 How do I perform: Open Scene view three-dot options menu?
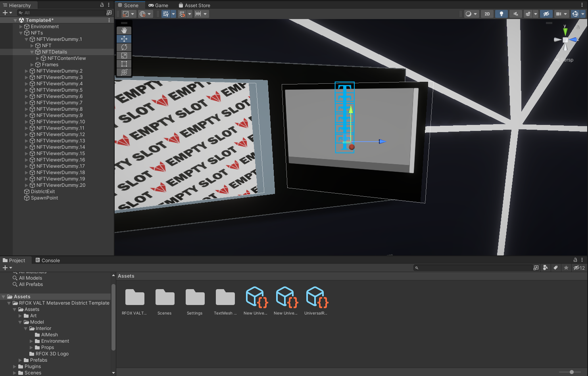582,5
